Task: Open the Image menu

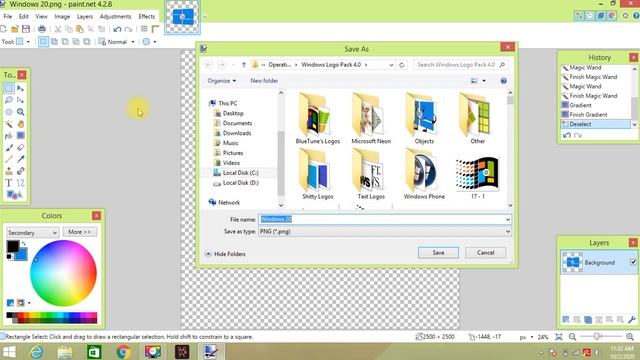Action: (62, 16)
